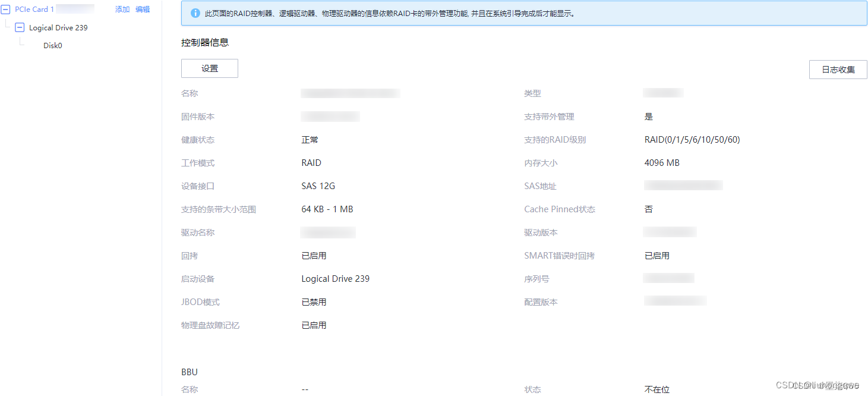The image size is (868, 396).
Task: Collapse the PCIe Card 1 tree node
Action: (6, 10)
